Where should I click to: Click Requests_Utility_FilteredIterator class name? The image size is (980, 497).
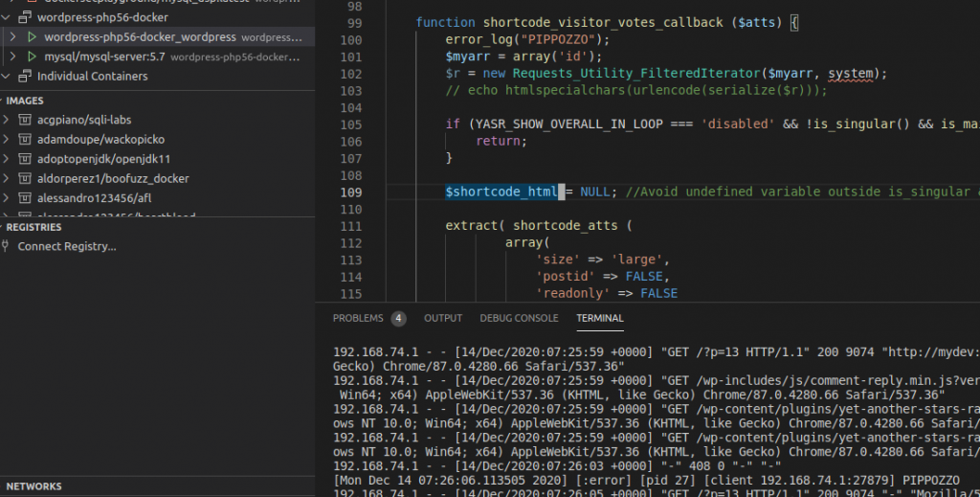click(x=636, y=73)
